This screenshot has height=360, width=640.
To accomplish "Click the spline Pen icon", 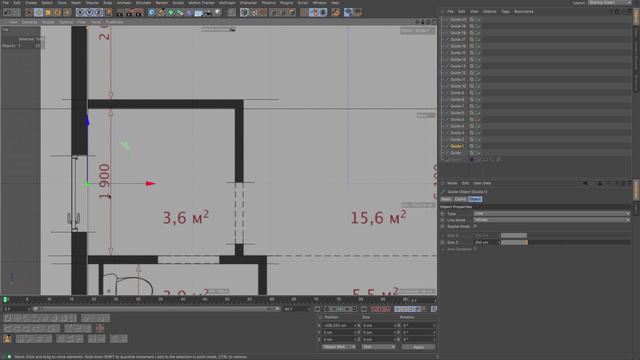I will point(161,13).
